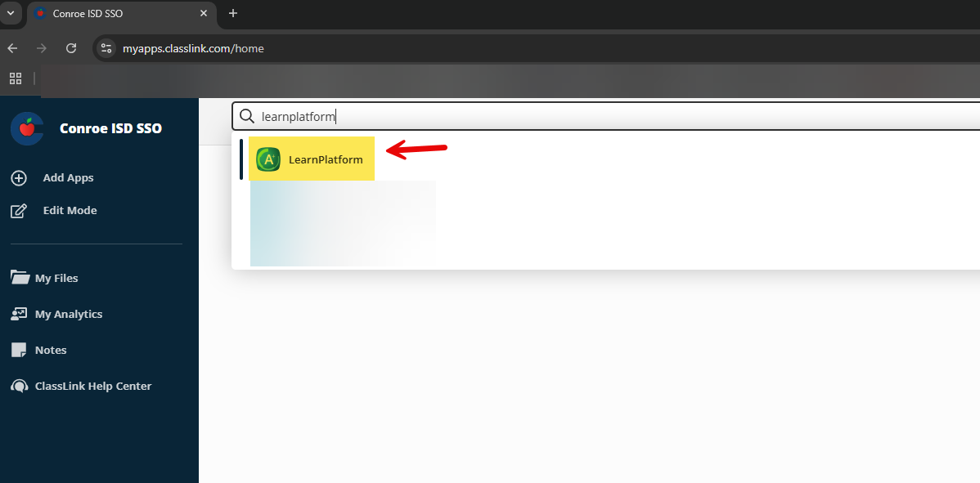Open a new browser tab
The image size is (980, 483).
(233, 13)
